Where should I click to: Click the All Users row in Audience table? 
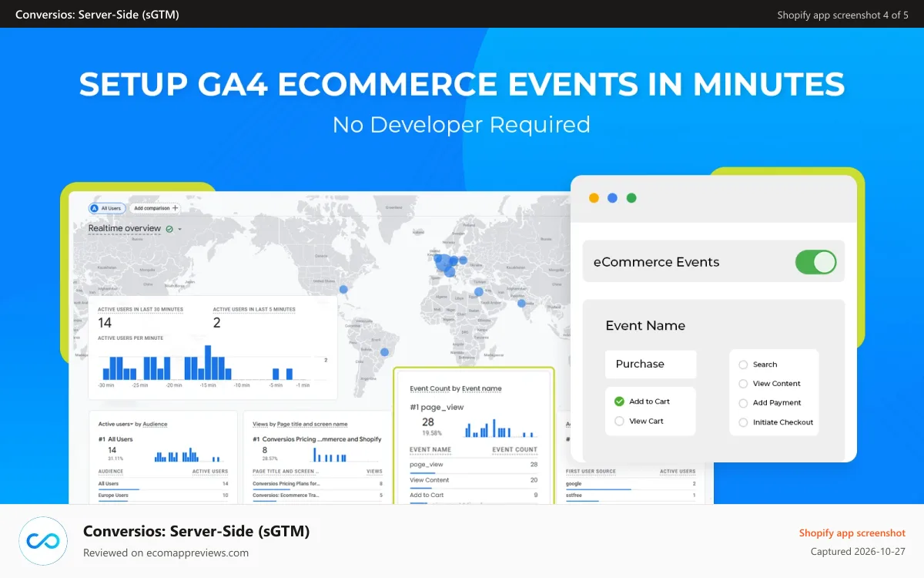click(x=163, y=484)
